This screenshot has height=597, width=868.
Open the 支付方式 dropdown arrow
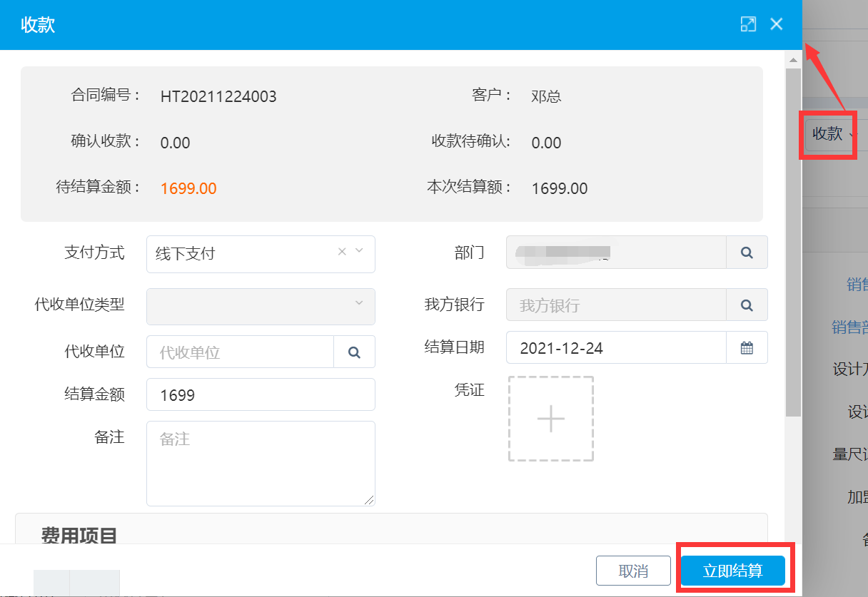pos(359,251)
